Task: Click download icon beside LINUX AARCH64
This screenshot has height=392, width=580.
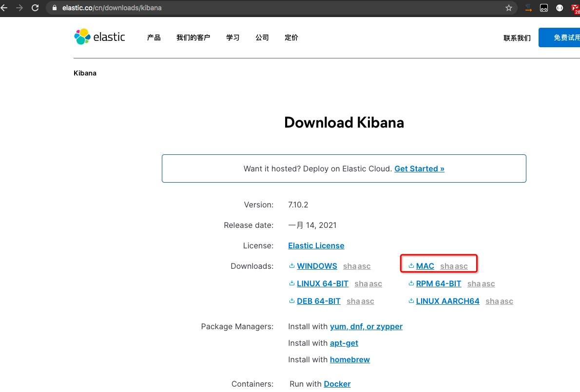Action: tap(411, 301)
